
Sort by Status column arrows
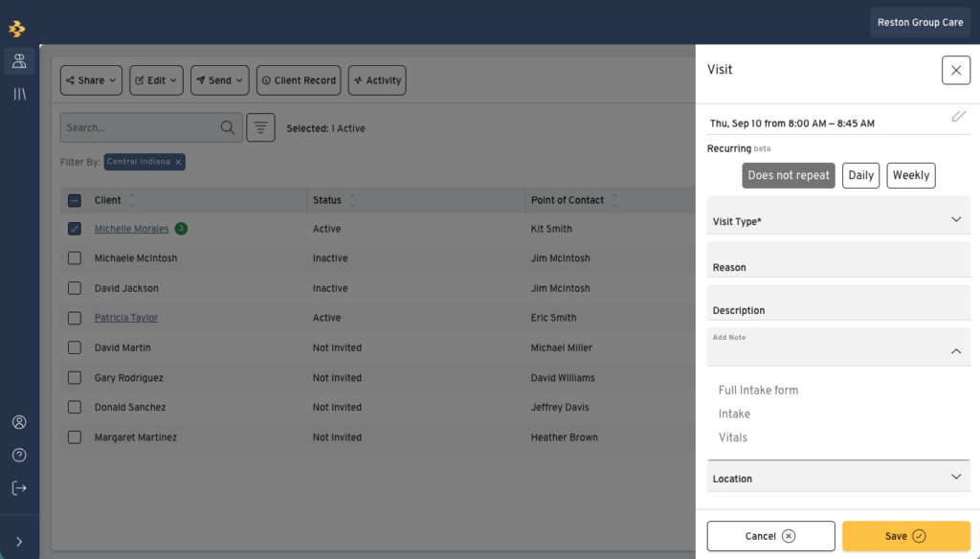pos(352,200)
